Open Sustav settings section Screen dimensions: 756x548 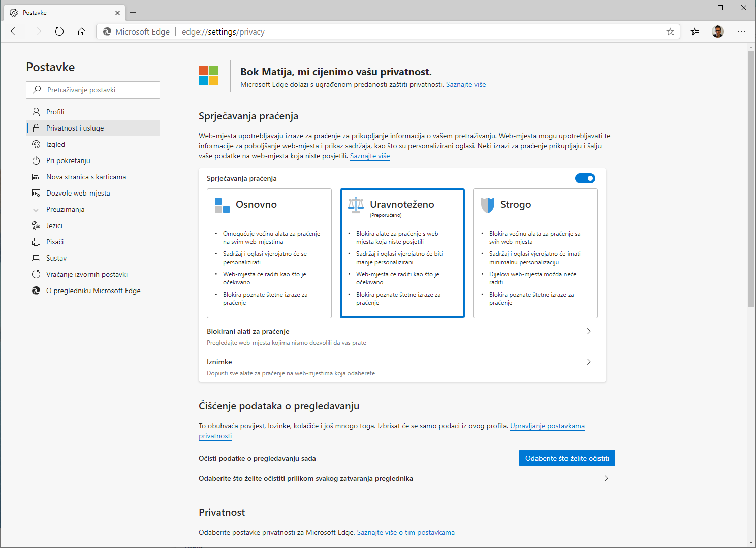click(x=93, y=258)
